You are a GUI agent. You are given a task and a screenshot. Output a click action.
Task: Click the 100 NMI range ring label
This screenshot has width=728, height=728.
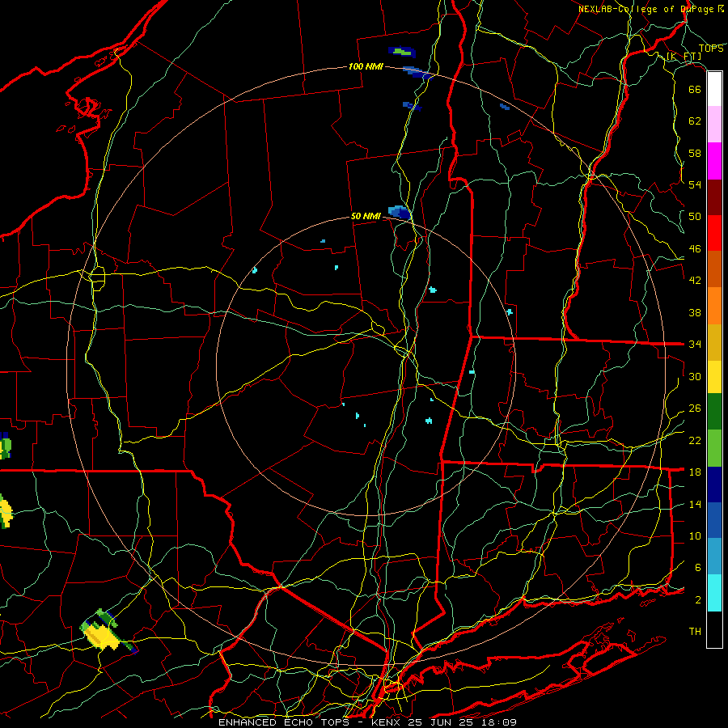point(366,66)
